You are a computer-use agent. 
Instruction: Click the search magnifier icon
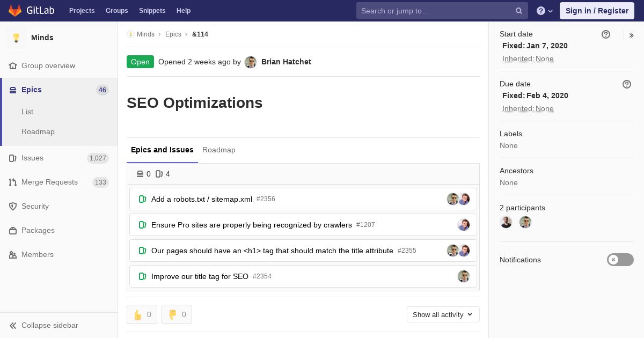click(519, 11)
